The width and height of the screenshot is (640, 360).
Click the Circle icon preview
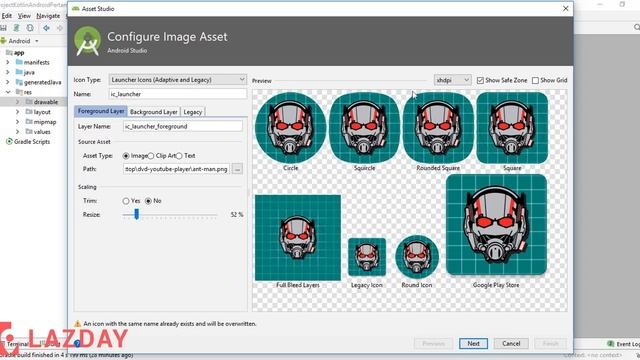tap(291, 128)
